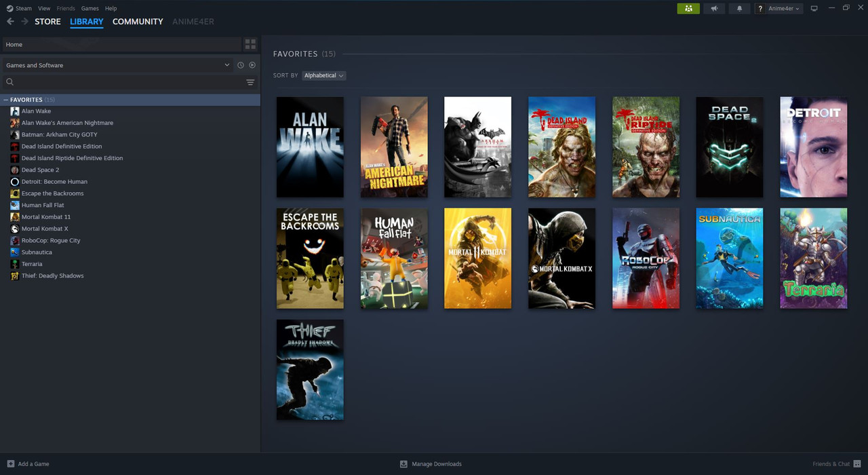Open the Thief Deadly Shadows cover
868x475 pixels.
click(x=310, y=370)
